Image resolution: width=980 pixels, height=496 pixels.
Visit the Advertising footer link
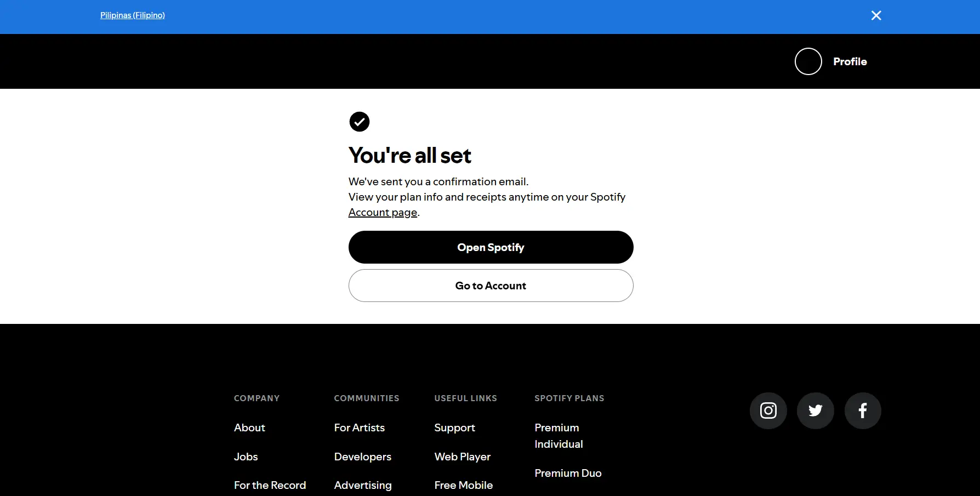point(363,485)
